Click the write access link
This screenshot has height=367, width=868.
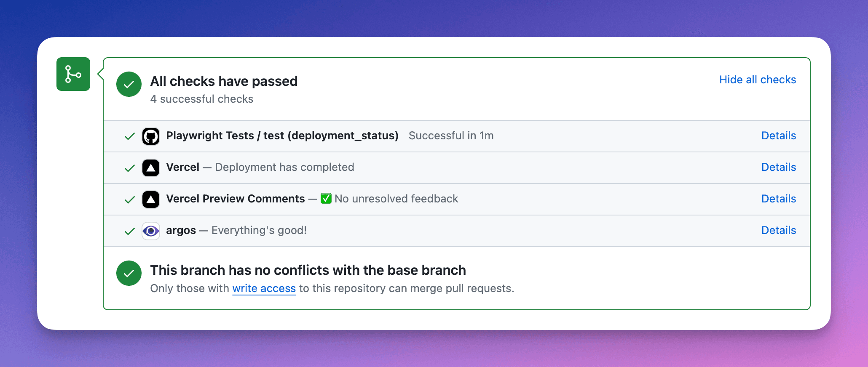[264, 288]
